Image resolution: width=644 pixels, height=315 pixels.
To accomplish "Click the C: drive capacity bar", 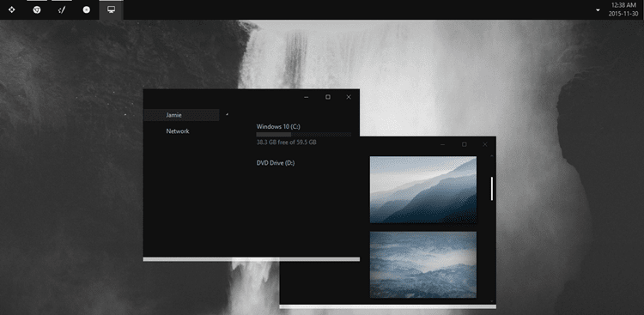I will [303, 134].
